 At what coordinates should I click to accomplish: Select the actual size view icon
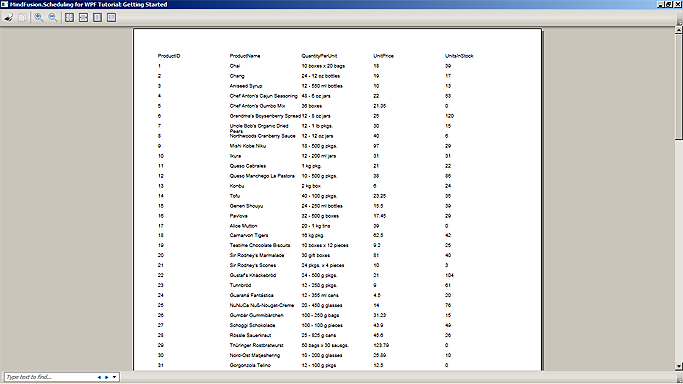click(69, 17)
